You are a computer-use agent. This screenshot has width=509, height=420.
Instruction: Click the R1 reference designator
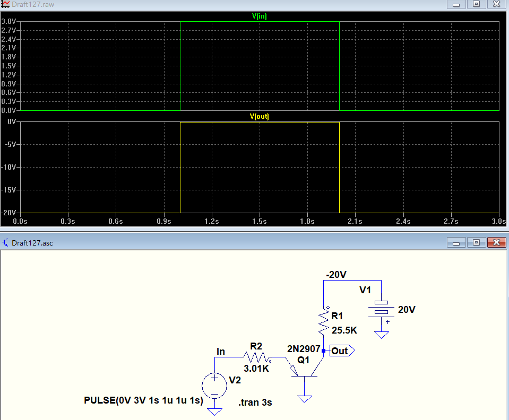337,316
